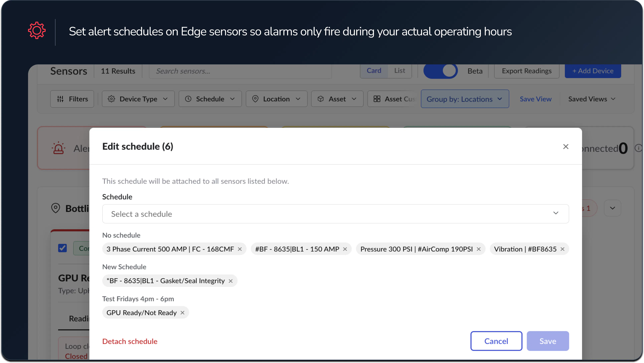Remove 3 Phase Current 500 AMP sensor chip
Viewport: 644px width, 363px height.
240,249
